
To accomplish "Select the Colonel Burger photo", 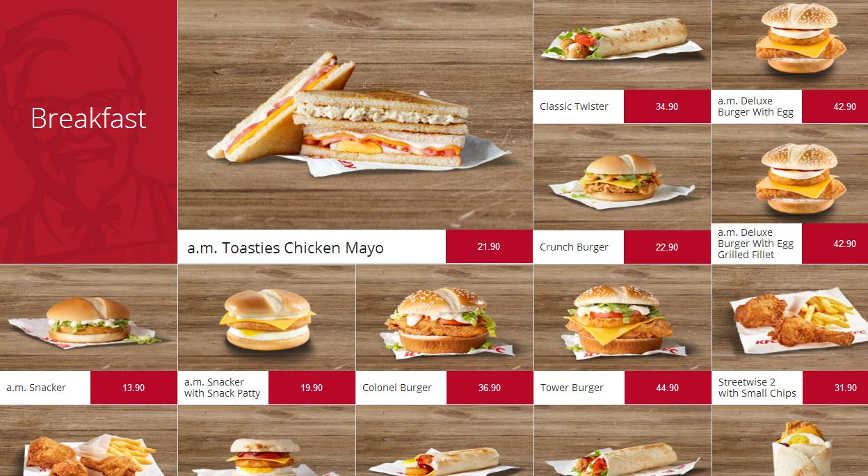I will click(444, 318).
